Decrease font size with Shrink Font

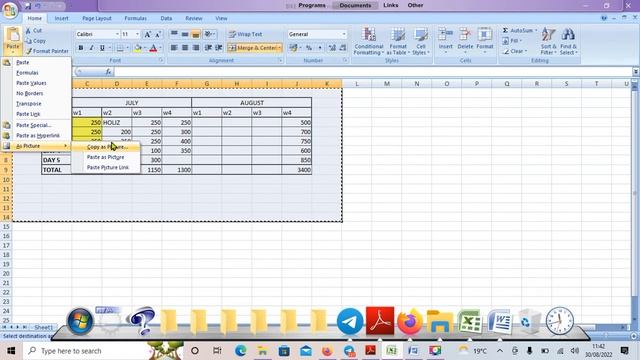(x=158, y=34)
